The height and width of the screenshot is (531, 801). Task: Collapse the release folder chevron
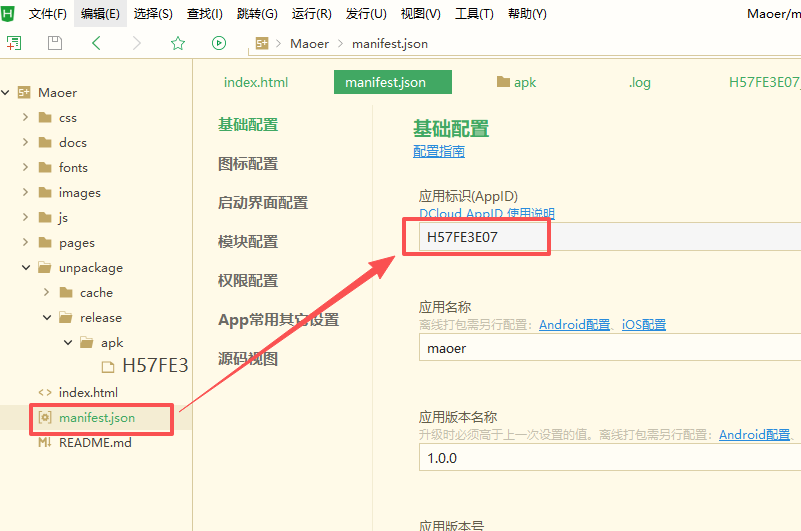(x=47, y=317)
